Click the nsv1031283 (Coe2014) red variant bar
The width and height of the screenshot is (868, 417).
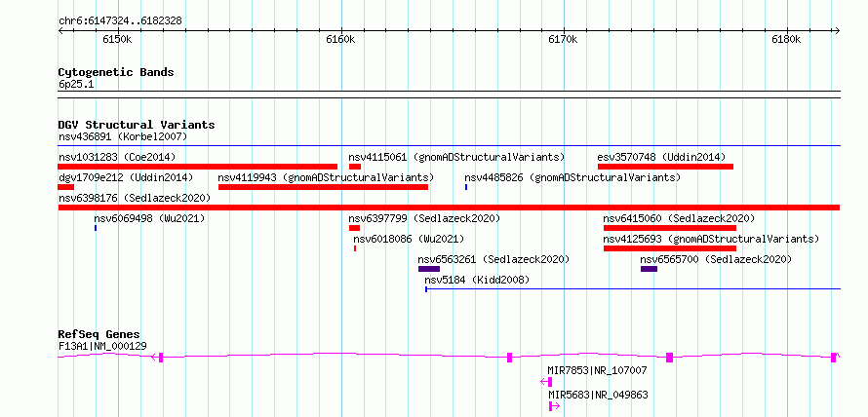pos(198,167)
